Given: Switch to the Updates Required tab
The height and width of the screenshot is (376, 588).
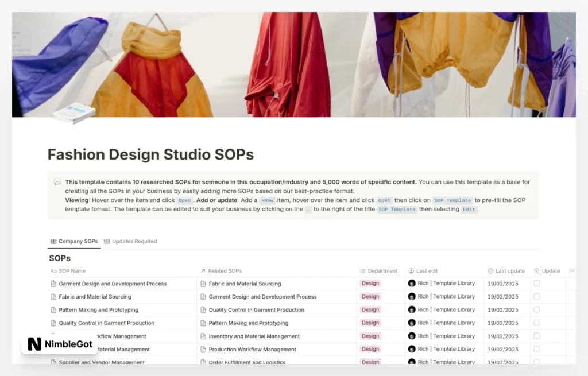Looking at the screenshot, I should pos(130,241).
